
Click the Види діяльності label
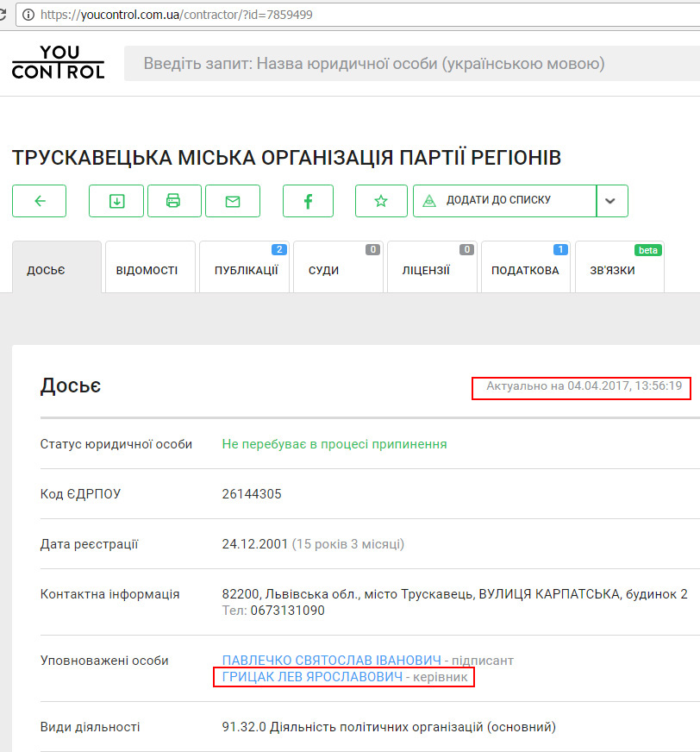pyautogui.click(x=91, y=727)
